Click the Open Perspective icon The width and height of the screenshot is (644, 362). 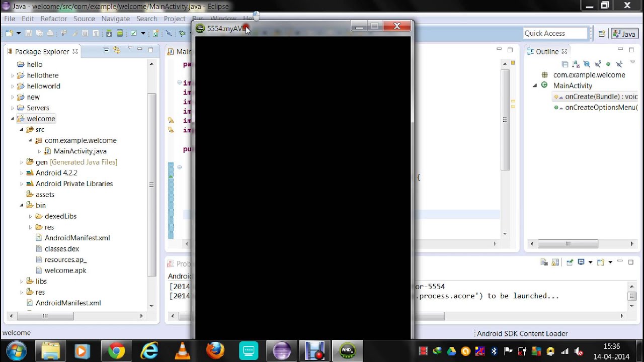pyautogui.click(x=602, y=34)
